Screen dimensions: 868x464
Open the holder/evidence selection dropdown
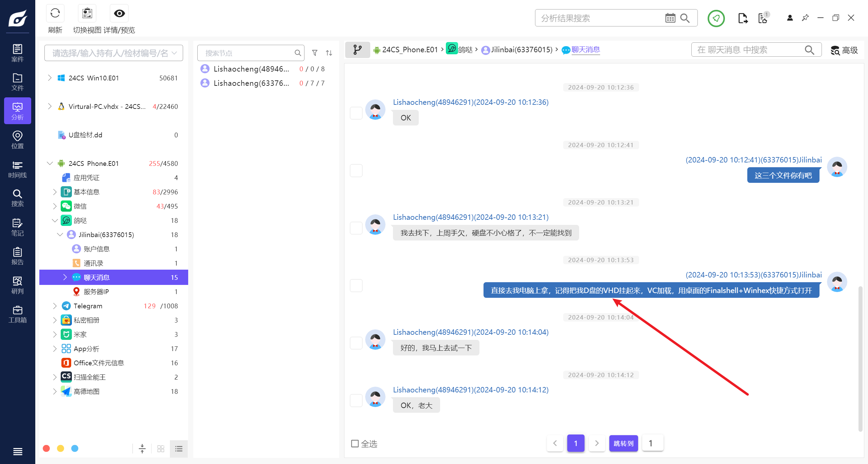(x=114, y=53)
